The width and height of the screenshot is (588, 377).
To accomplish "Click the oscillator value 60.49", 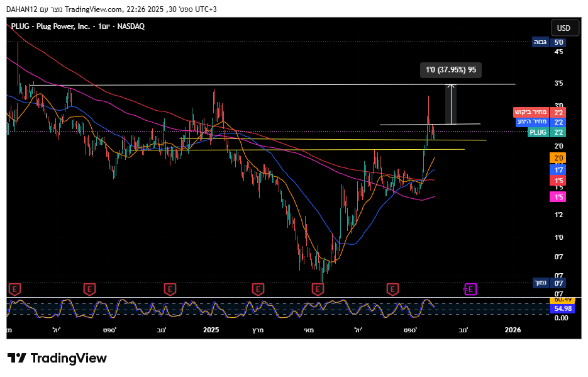I will (x=562, y=300).
